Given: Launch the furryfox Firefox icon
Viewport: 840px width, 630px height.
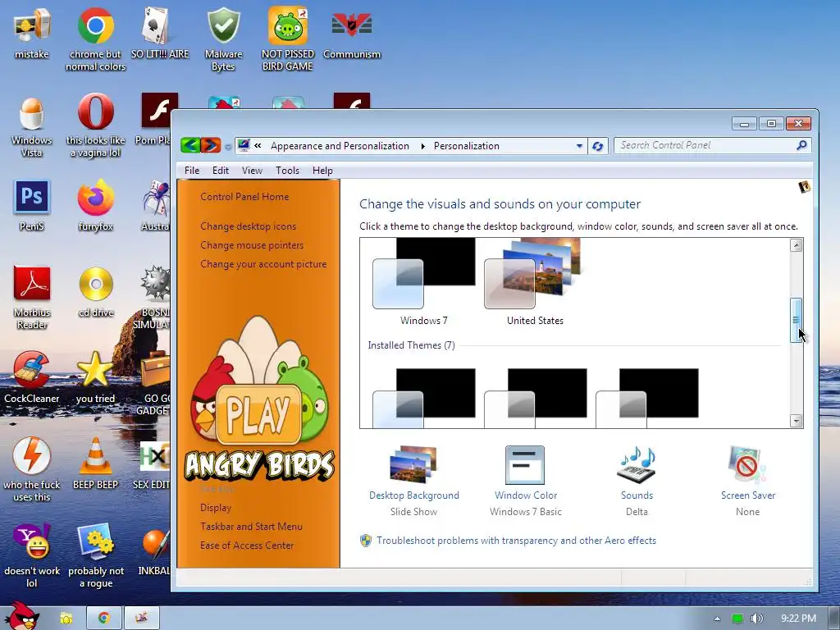Looking at the screenshot, I should [95, 206].
